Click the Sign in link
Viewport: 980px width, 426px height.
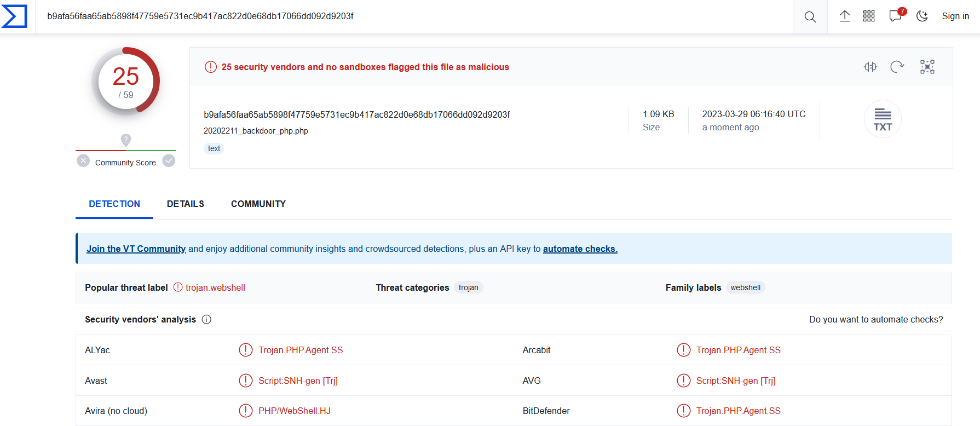955,16
